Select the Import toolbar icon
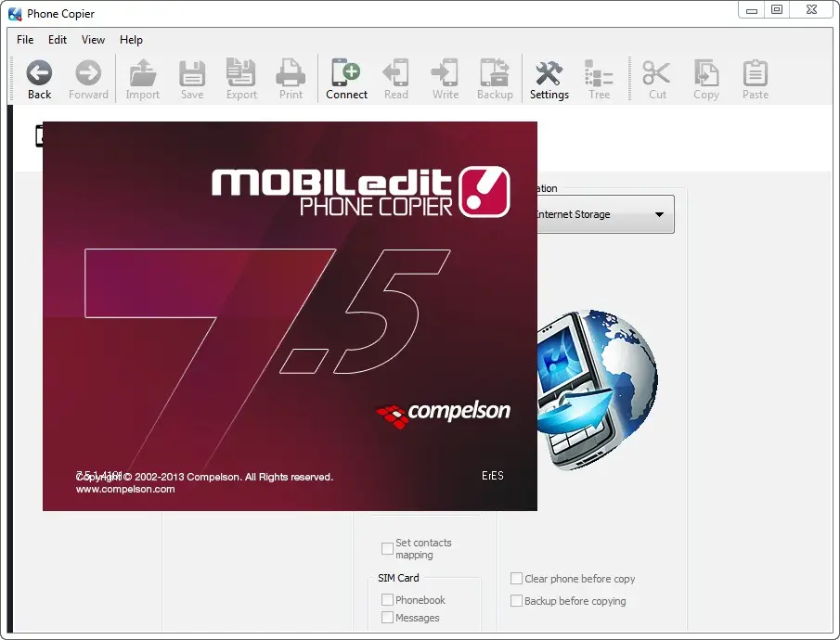 point(143,73)
